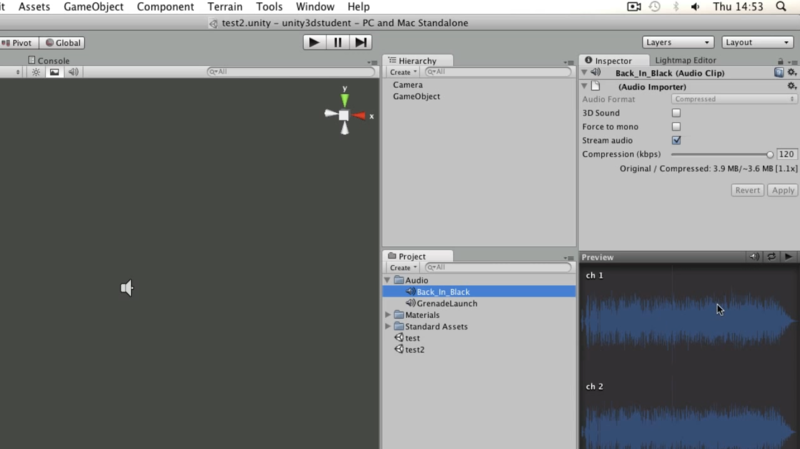
Task: Open the Terrain menu
Action: [x=225, y=7]
